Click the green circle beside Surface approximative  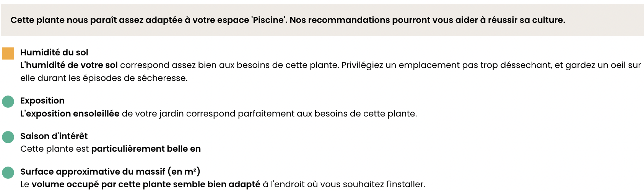click(x=8, y=173)
